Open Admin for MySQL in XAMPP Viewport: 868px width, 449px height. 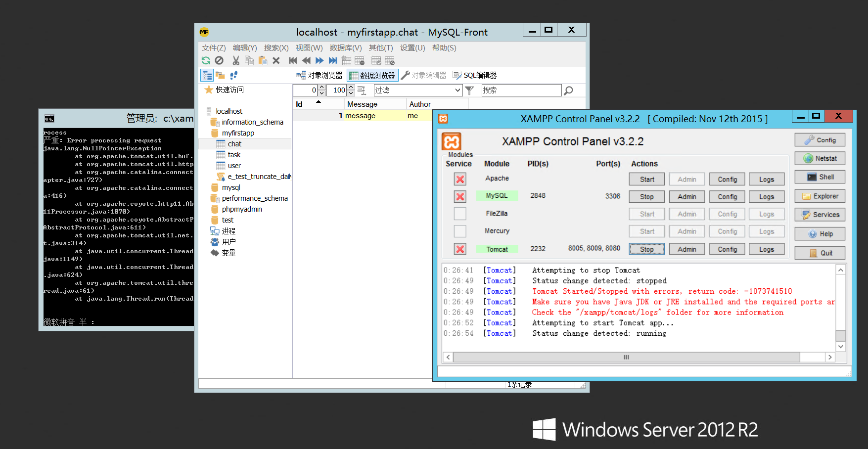687,197
